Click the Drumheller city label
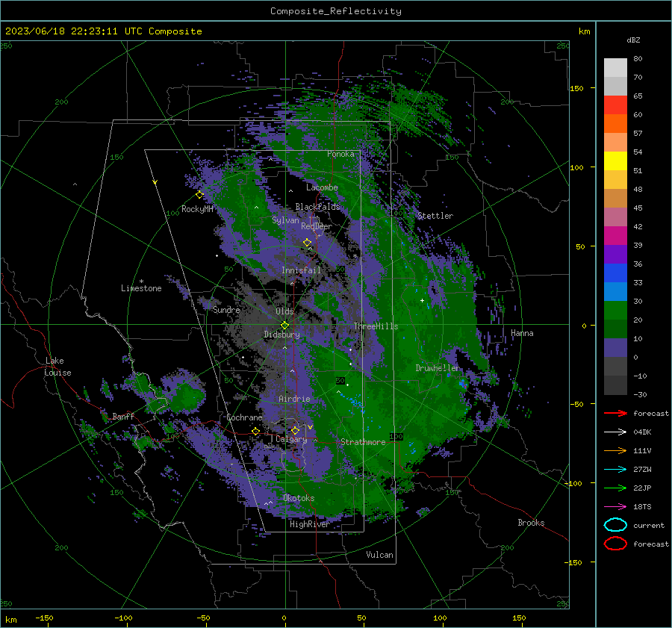Screen dimensions: 672x628 click(438, 368)
